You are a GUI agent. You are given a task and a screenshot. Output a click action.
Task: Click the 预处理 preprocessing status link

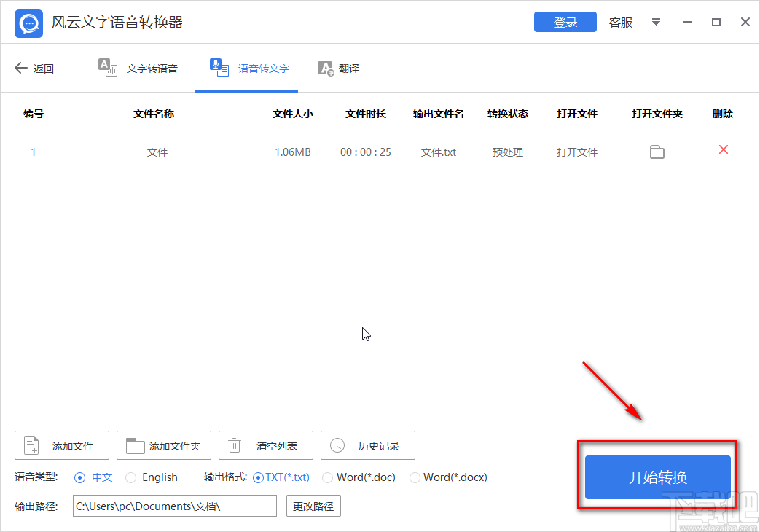(x=507, y=152)
